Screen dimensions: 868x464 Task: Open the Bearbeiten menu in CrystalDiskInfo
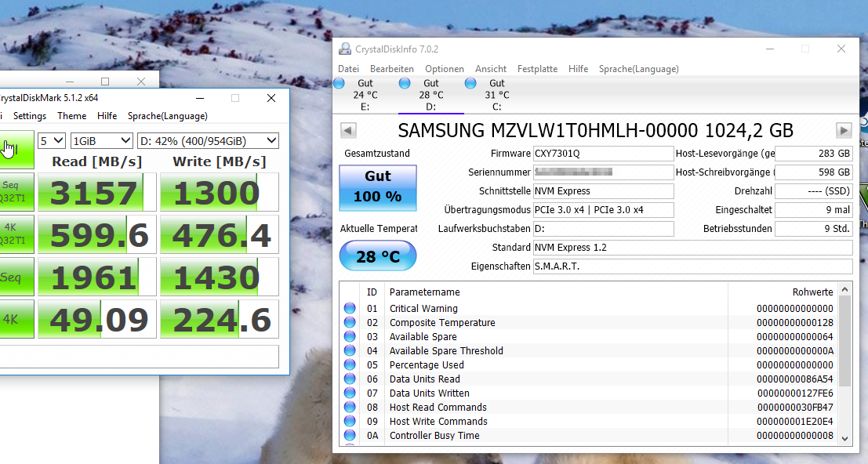click(392, 68)
